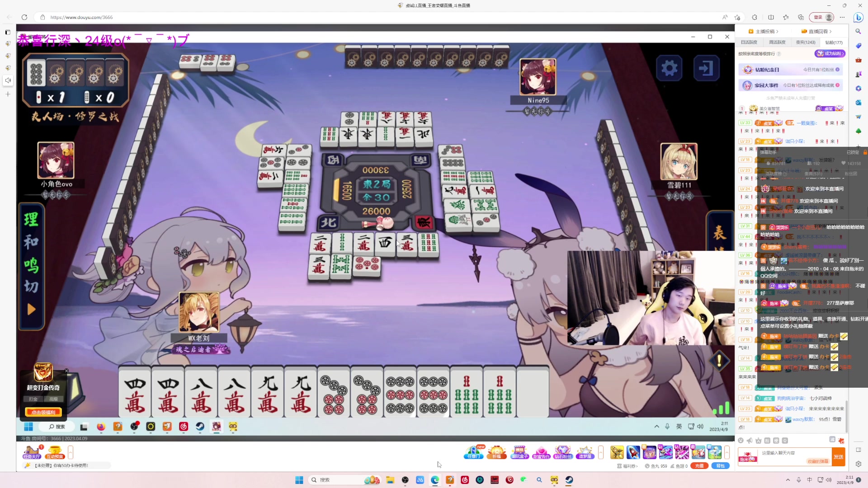Click the 成为钻粉 button
This screenshot has width=868, height=488.
coord(830,53)
